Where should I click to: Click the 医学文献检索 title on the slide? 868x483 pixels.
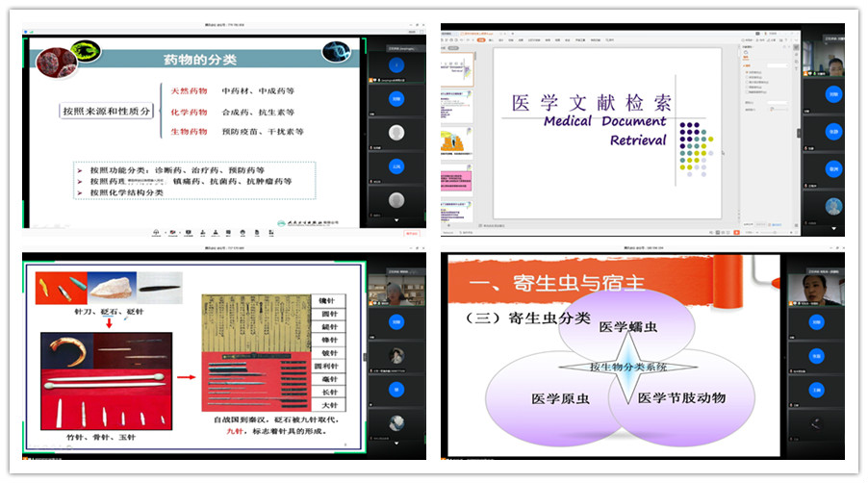click(592, 104)
